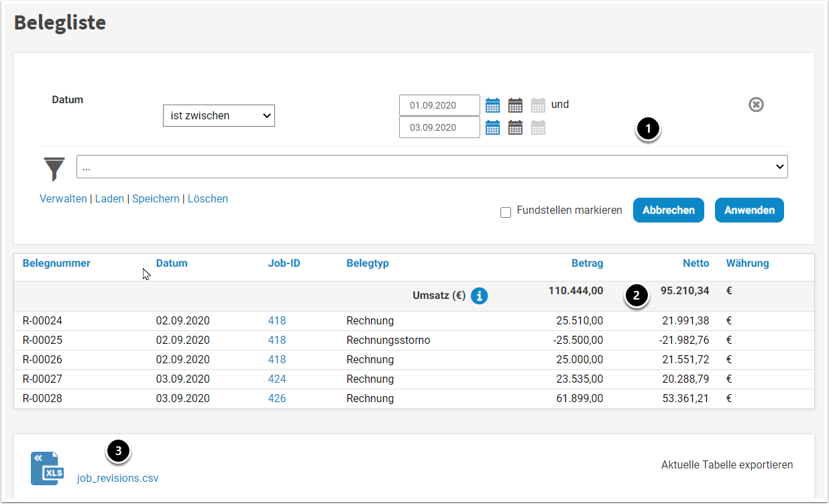Sort table by Belegnummer column

(x=56, y=263)
